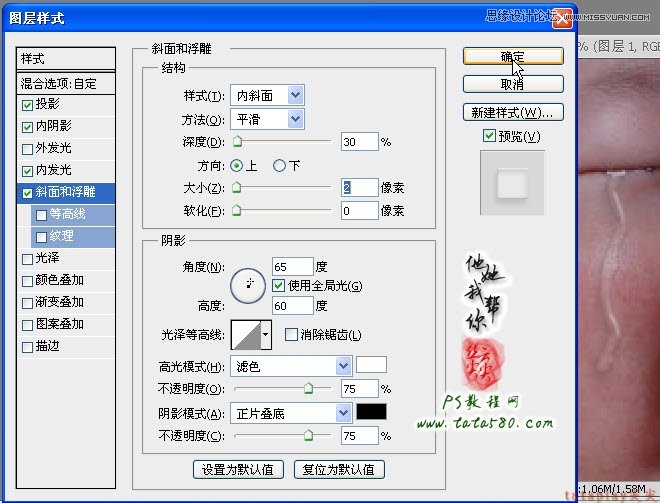Click the angle dial control
Image resolution: width=660 pixels, height=503 pixels.
(248, 286)
